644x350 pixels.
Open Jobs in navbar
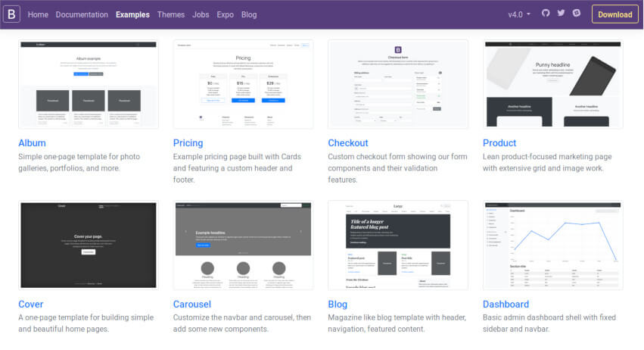coord(201,15)
